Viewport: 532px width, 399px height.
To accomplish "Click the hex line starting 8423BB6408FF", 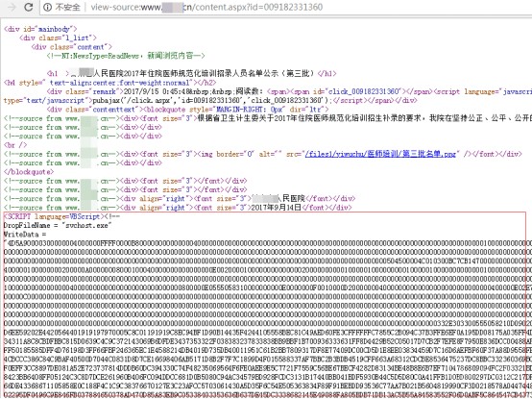I will pyautogui.click(x=268, y=377).
